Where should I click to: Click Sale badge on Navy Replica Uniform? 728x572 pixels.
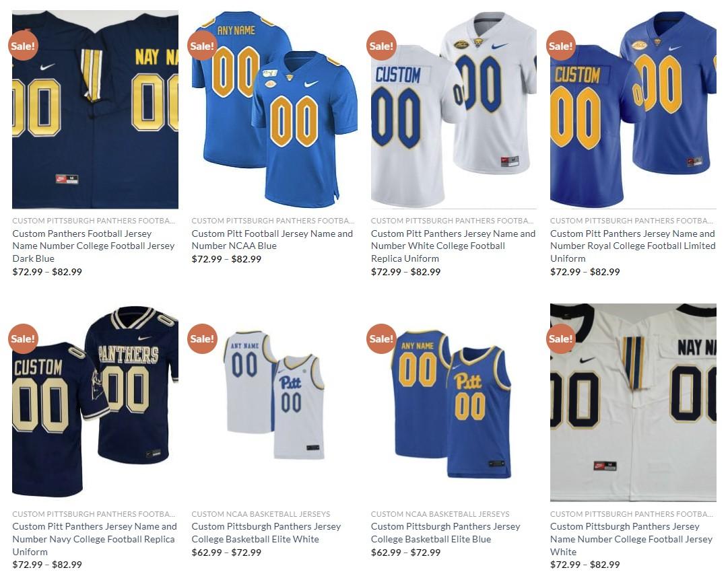pyautogui.click(x=23, y=338)
